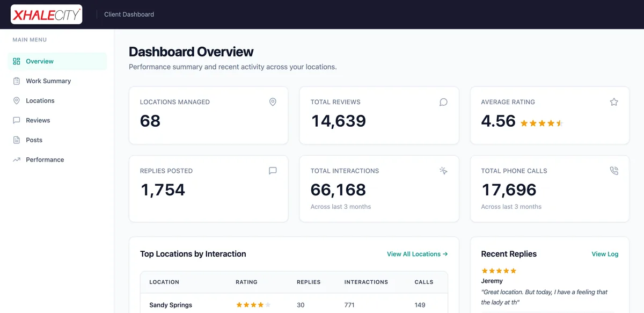Screen dimensions: 644x313
Task: Click the 149 calls cell
Action: tap(420, 305)
